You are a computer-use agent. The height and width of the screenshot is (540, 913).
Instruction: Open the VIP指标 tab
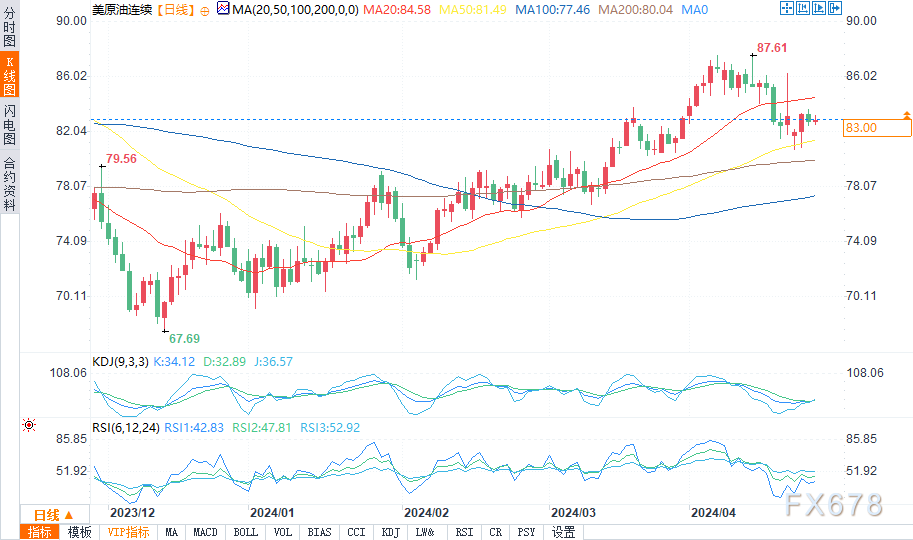[128, 532]
